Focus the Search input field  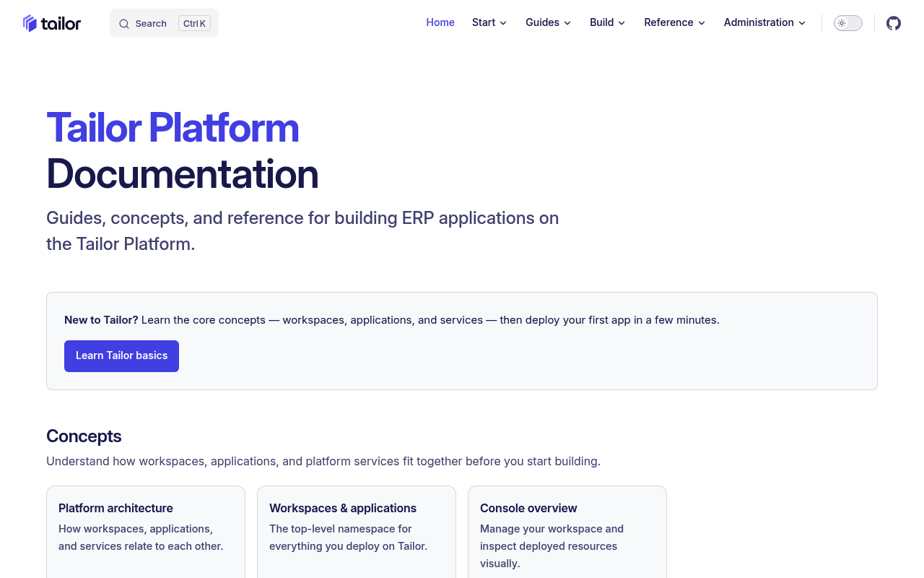164,23
